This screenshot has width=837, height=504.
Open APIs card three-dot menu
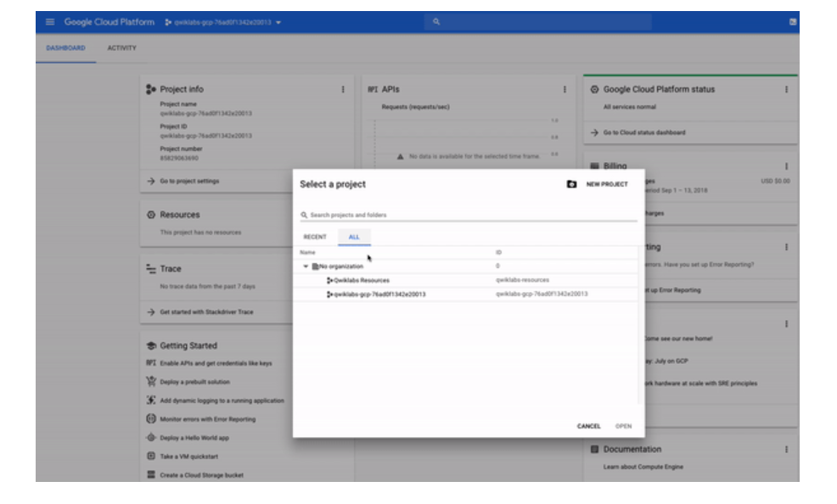(x=565, y=90)
